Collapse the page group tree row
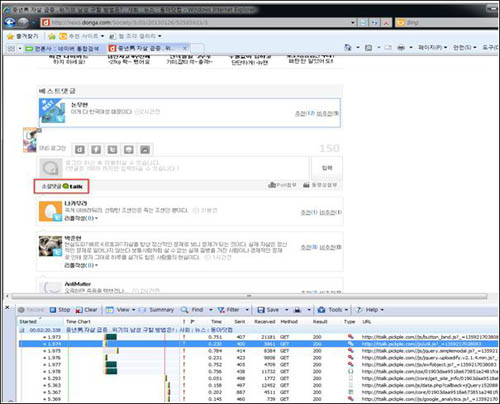The image size is (500, 404). click(22, 330)
